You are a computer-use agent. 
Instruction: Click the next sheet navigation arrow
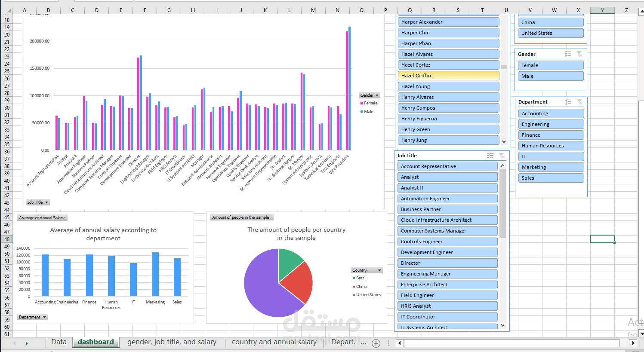[27, 343]
